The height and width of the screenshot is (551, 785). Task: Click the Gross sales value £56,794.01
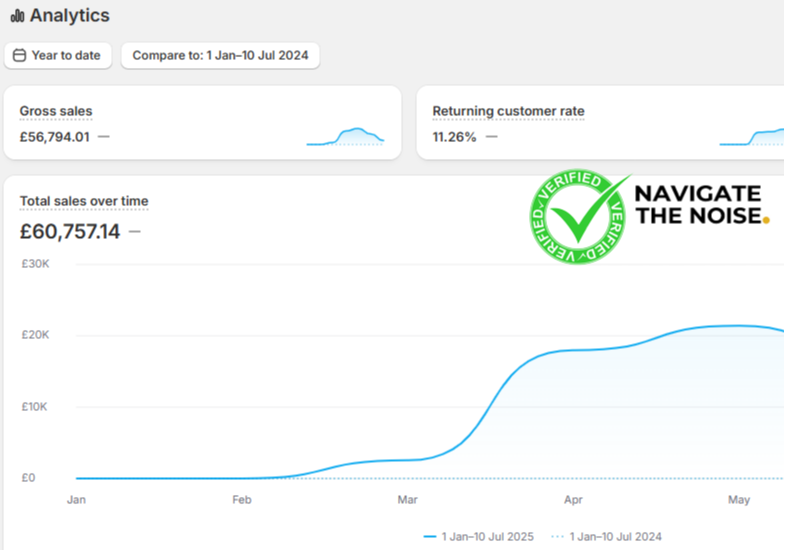[x=55, y=137]
